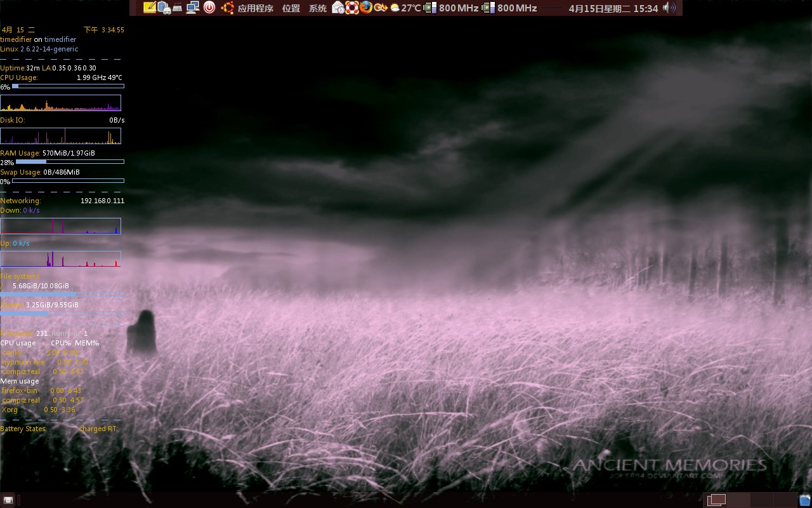
Task: Open the network computers icon
Action: pyautogui.click(x=193, y=8)
